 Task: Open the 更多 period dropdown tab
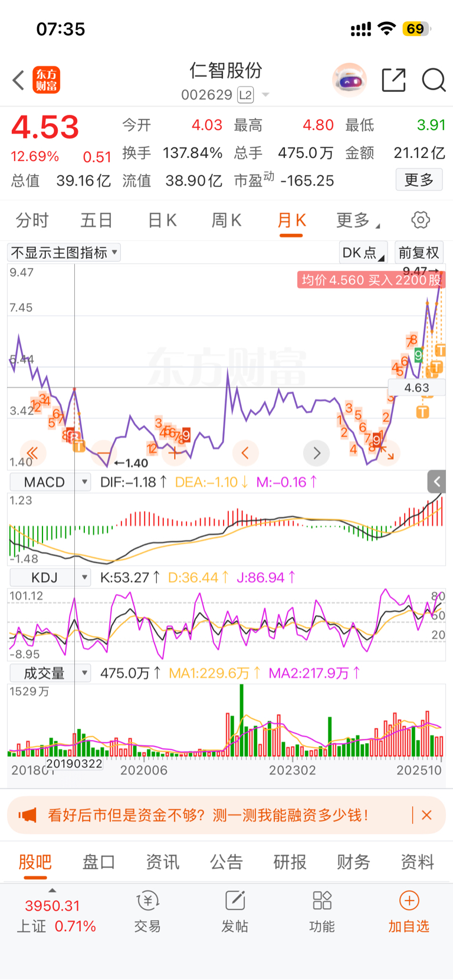(x=357, y=220)
